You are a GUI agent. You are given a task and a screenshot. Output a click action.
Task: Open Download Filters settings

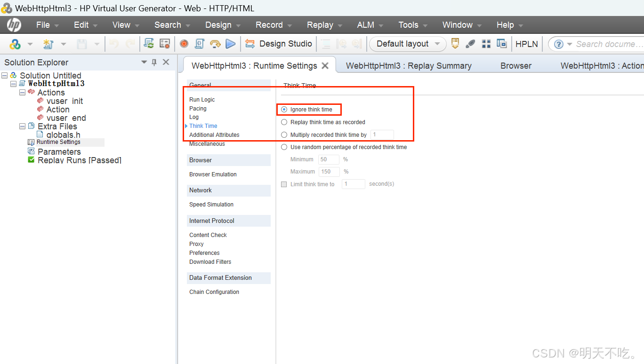click(x=210, y=262)
